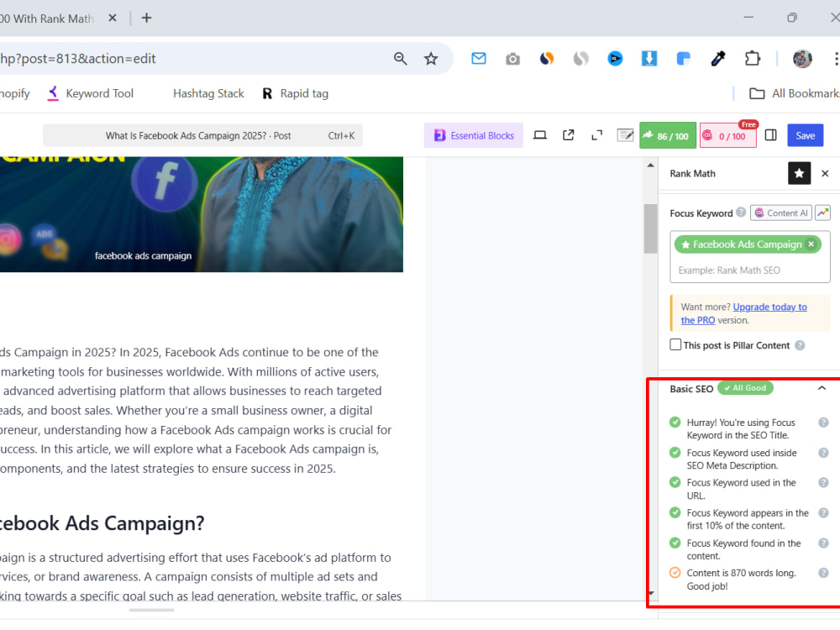Click the focus keyword input field
Screen dimensions: 840x630
coord(749,270)
